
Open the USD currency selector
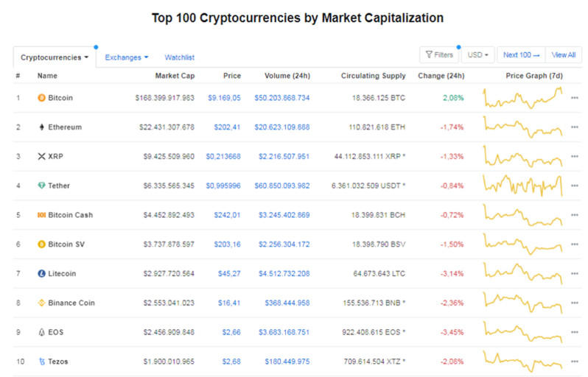[x=477, y=55]
